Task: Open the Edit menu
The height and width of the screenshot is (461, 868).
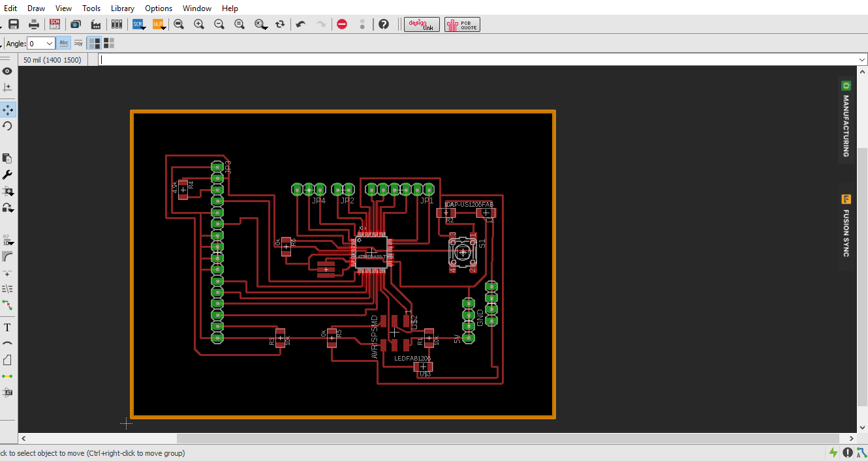Action: tap(10, 8)
